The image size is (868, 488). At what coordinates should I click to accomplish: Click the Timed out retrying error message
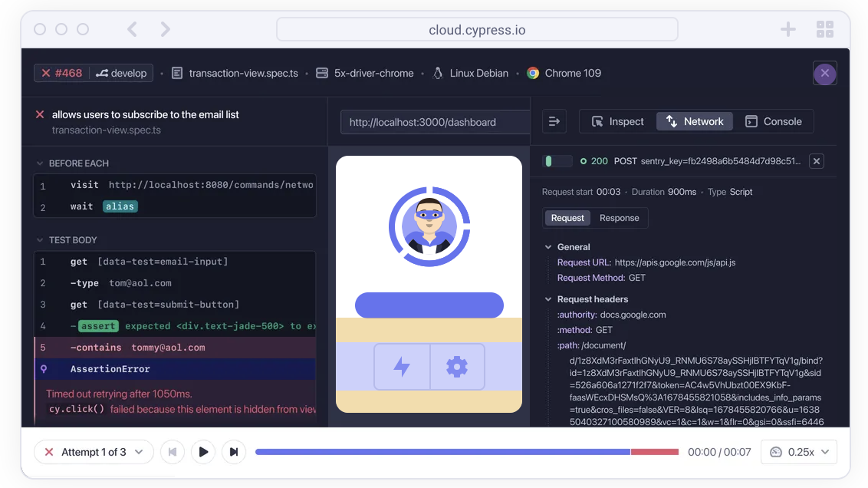tap(119, 394)
